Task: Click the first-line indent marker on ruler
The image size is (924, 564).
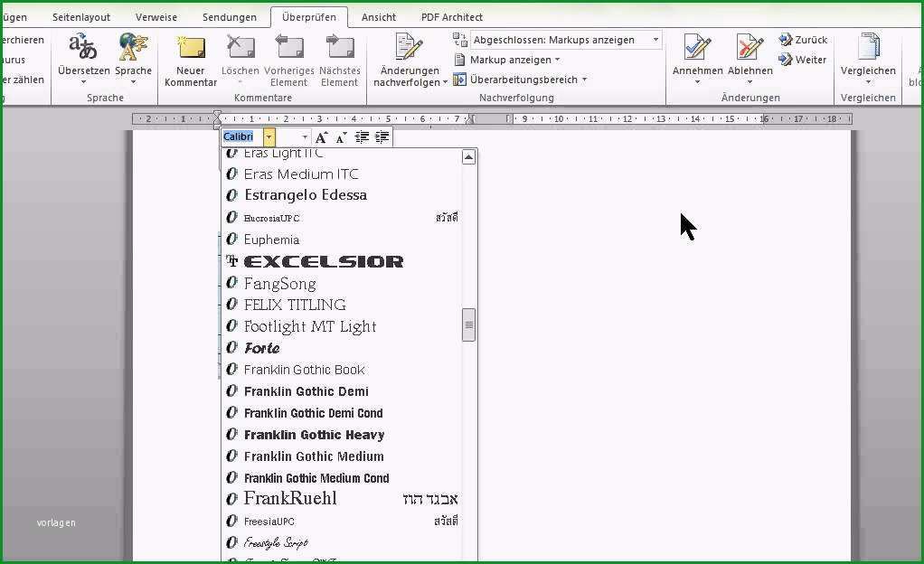Action: pos(217,114)
